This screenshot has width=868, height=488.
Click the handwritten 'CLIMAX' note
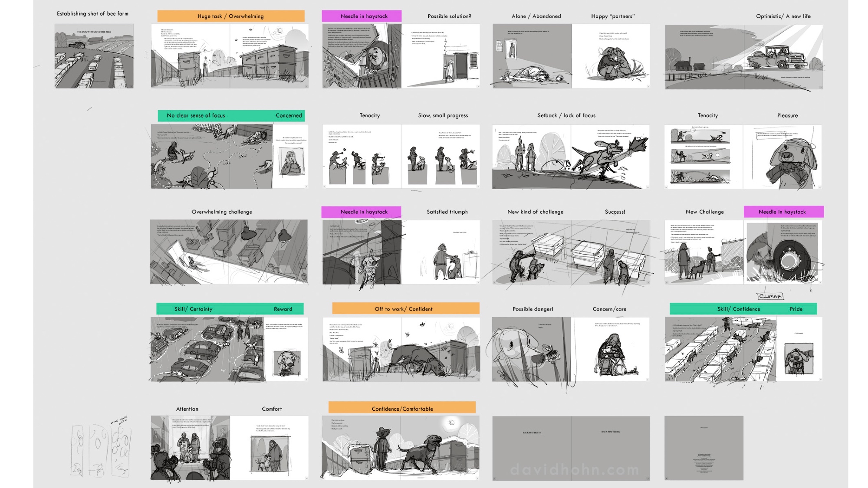(770, 296)
